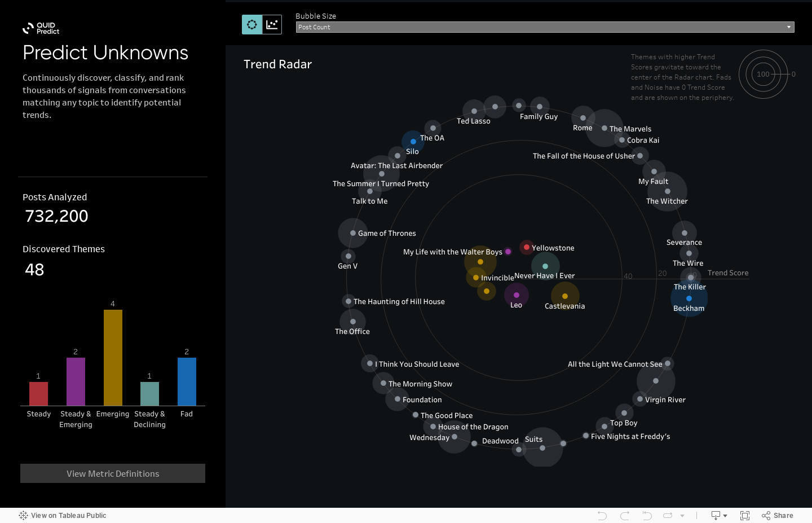
Task: Click The Haunting of Hill House bubble
Action: 348,301
